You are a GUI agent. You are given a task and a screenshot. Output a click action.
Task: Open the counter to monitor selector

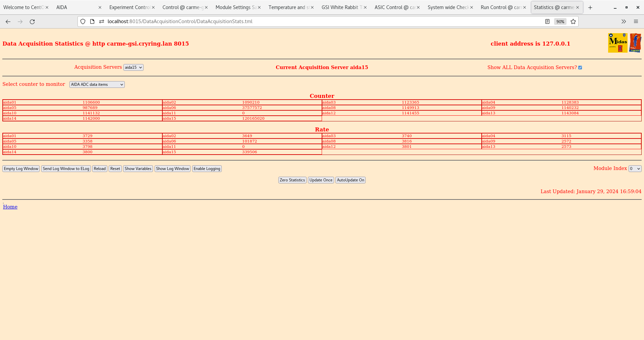(97, 84)
